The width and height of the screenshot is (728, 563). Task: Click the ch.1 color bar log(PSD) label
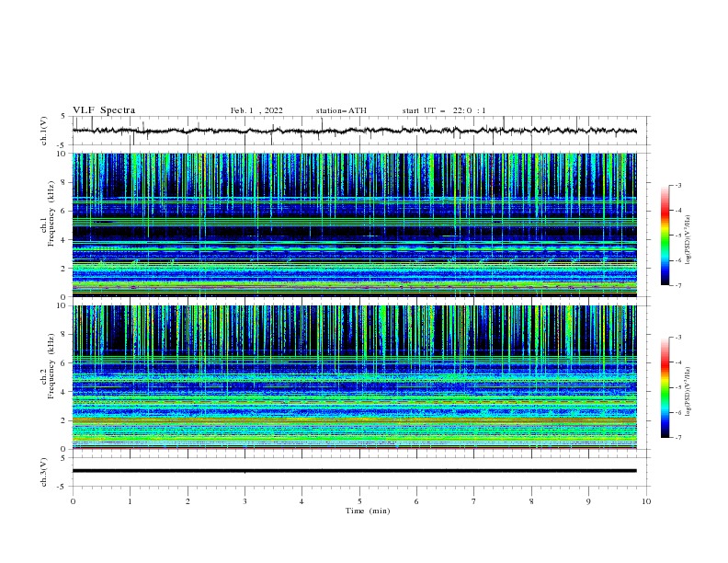[x=688, y=239]
